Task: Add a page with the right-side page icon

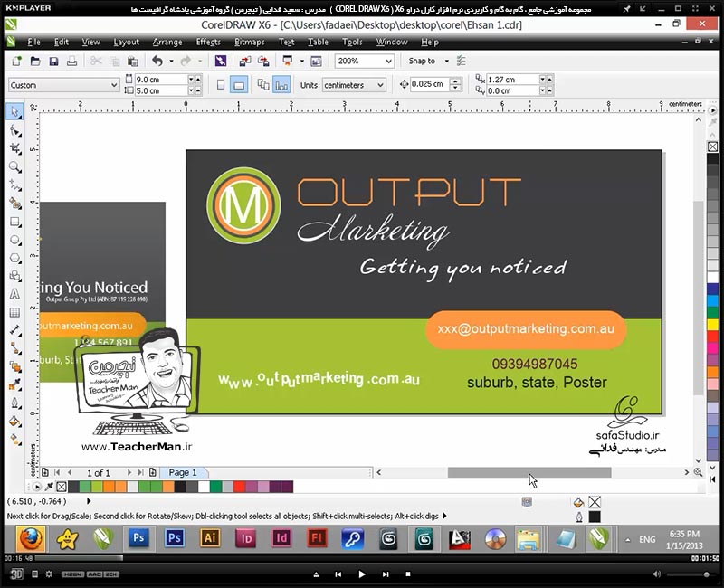Action: [152, 472]
